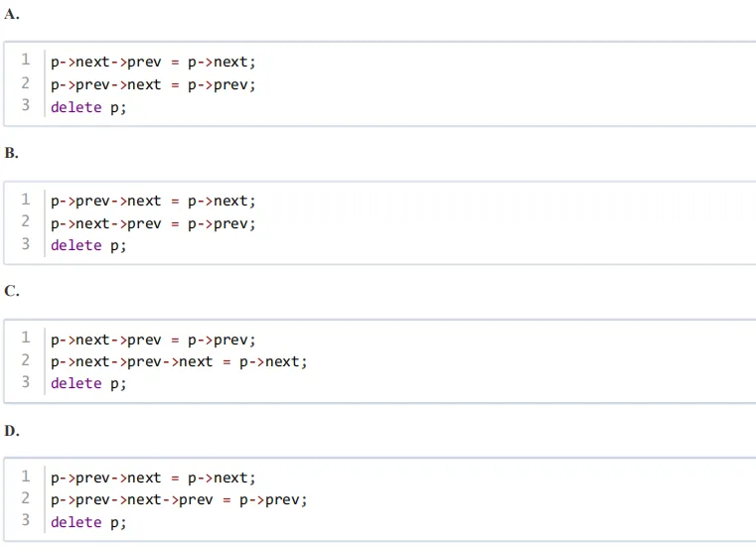Click the option B label
The width and height of the screenshot is (756, 548).
12,154
